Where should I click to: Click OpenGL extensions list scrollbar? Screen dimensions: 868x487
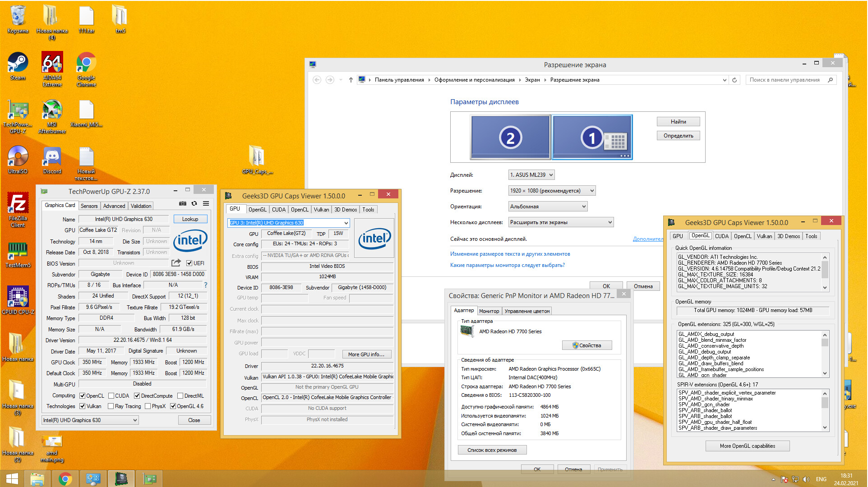[825, 354]
